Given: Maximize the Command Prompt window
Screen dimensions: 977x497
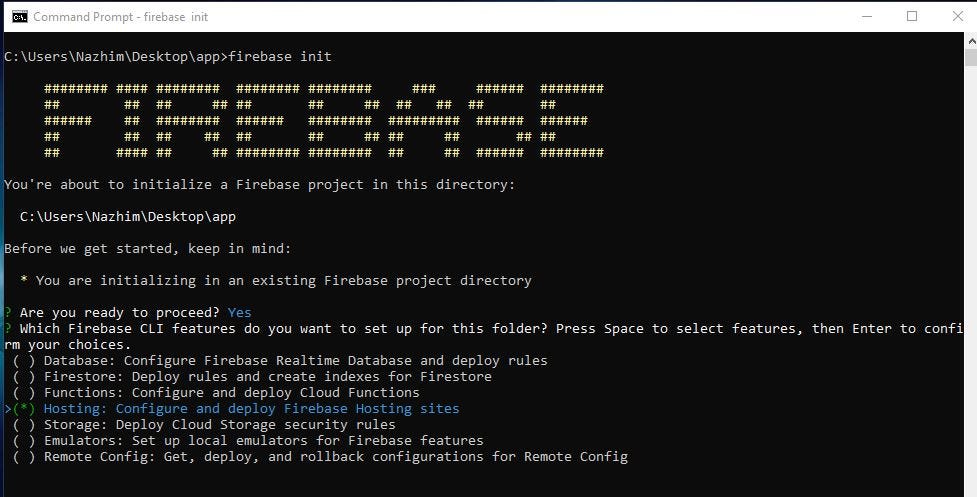Looking at the screenshot, I should point(912,16).
